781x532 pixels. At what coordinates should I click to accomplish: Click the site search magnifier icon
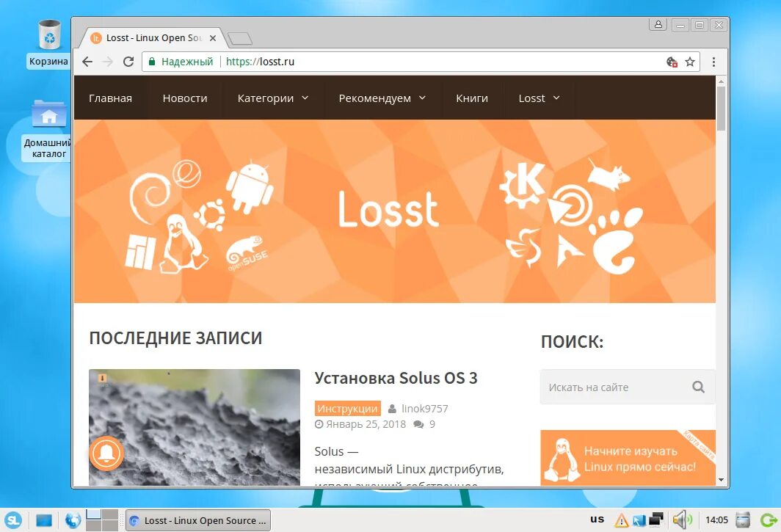click(x=698, y=387)
